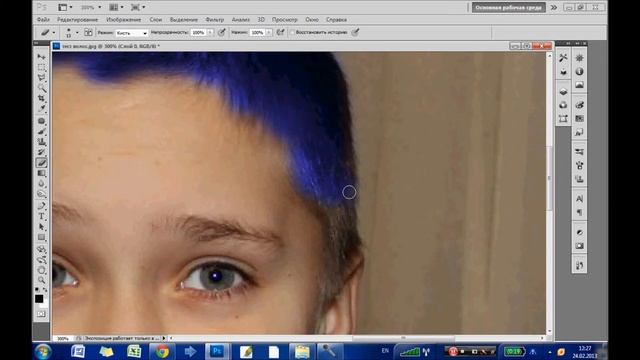
Task: Toggle the brush panel button in options bar
Action: [x=88, y=32]
